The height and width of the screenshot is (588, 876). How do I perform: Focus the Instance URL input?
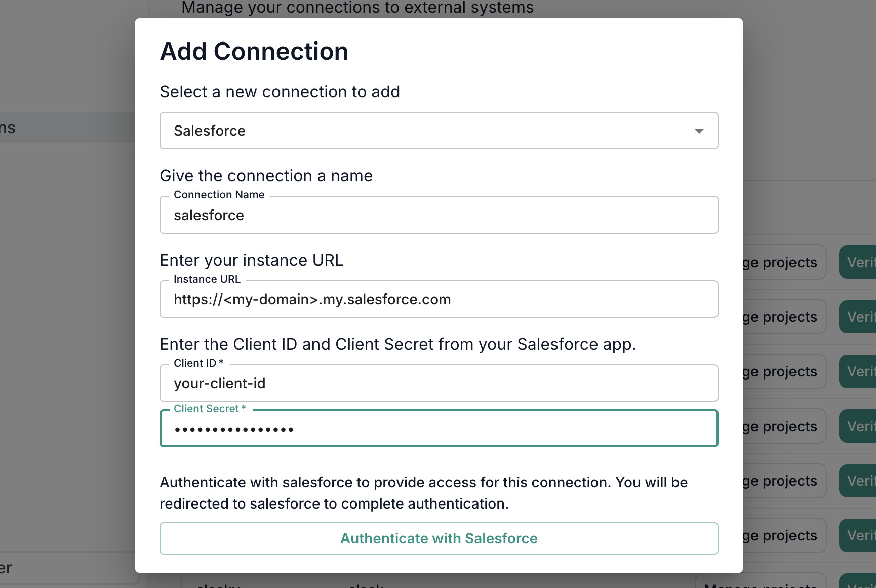pos(439,299)
